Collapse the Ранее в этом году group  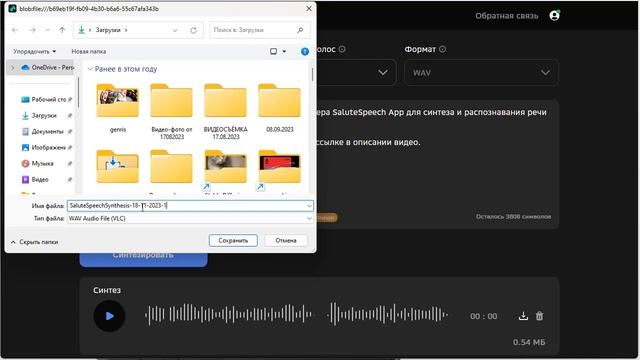pos(90,69)
